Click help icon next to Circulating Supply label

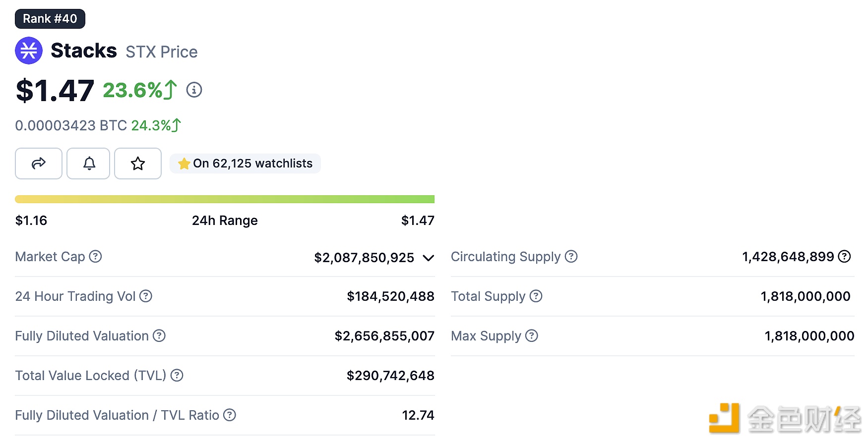click(571, 256)
